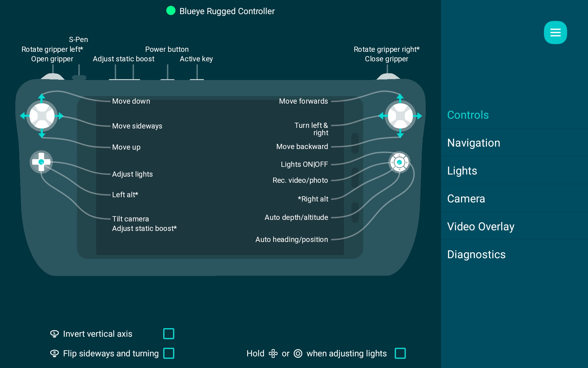Click the Move backward label
The image size is (588, 368).
(302, 147)
